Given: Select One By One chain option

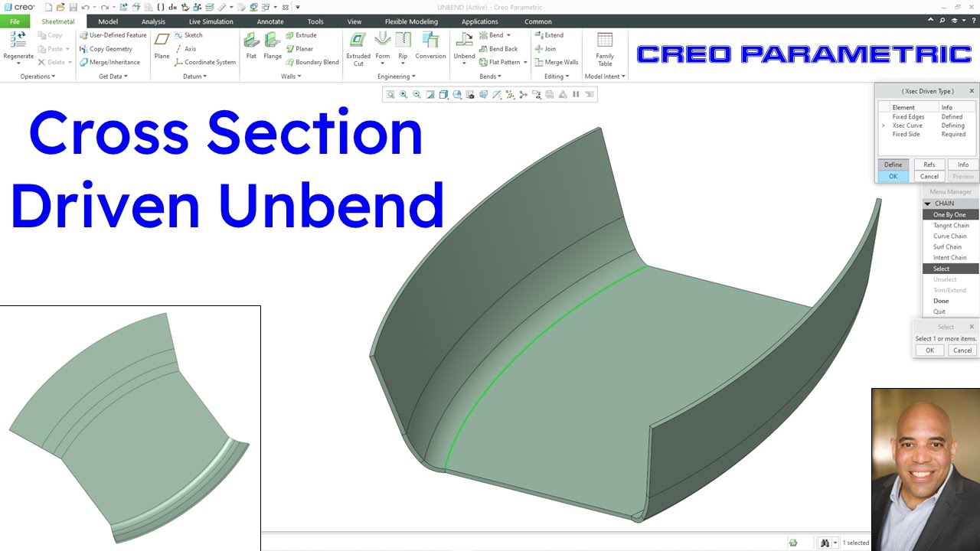Looking at the screenshot, I should tap(950, 215).
